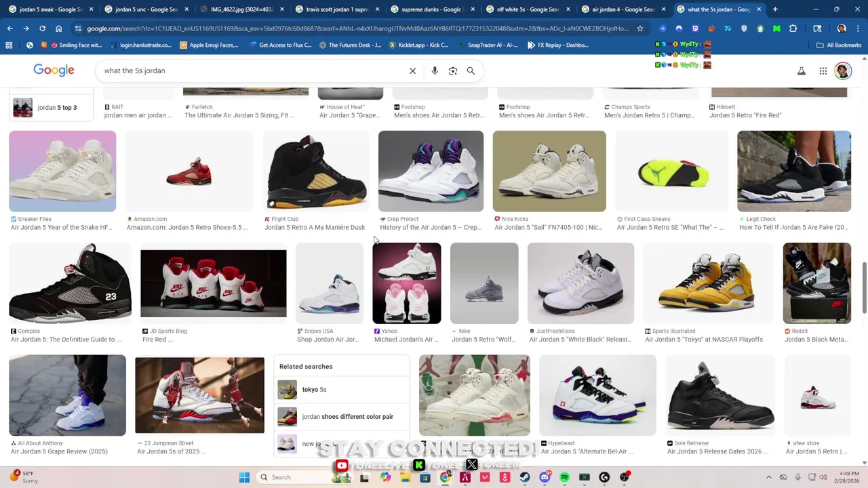Open the Crep Protect History of Air Jordan 5 image

[431, 171]
